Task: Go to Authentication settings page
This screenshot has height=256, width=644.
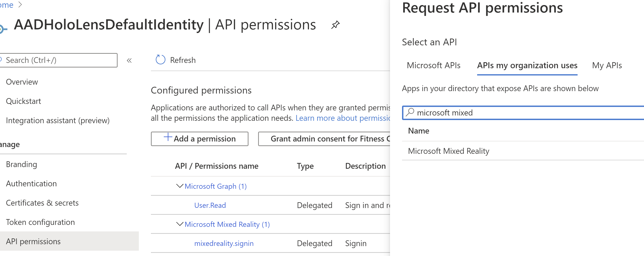Action: tap(31, 184)
